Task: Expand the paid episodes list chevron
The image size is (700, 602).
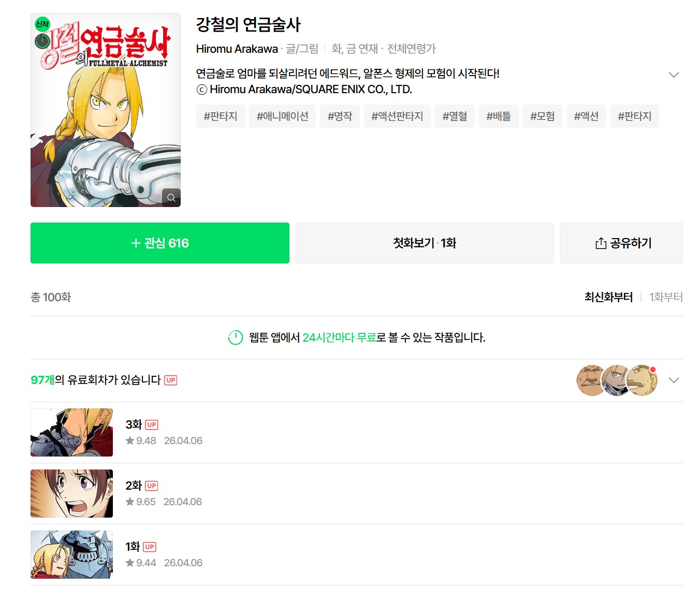Action: coord(674,380)
